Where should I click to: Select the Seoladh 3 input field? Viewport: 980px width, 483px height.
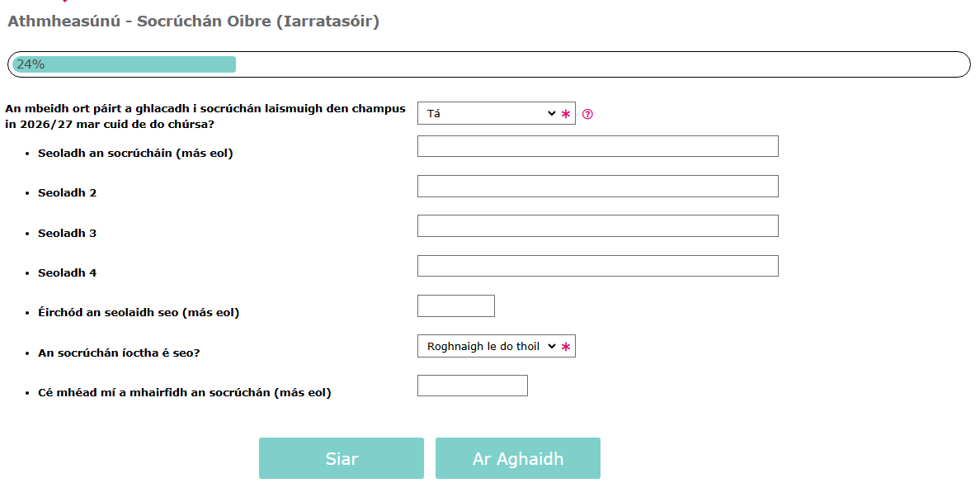(597, 226)
